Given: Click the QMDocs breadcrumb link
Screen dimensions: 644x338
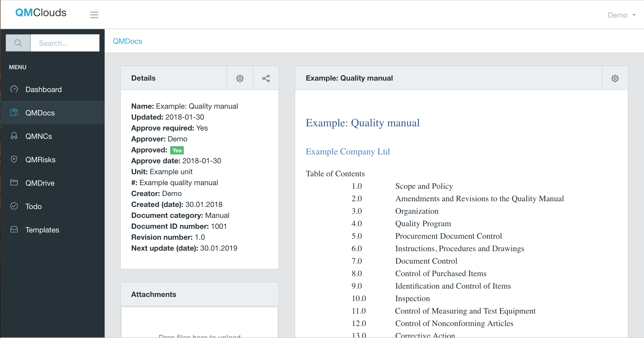Looking at the screenshot, I should [127, 41].
